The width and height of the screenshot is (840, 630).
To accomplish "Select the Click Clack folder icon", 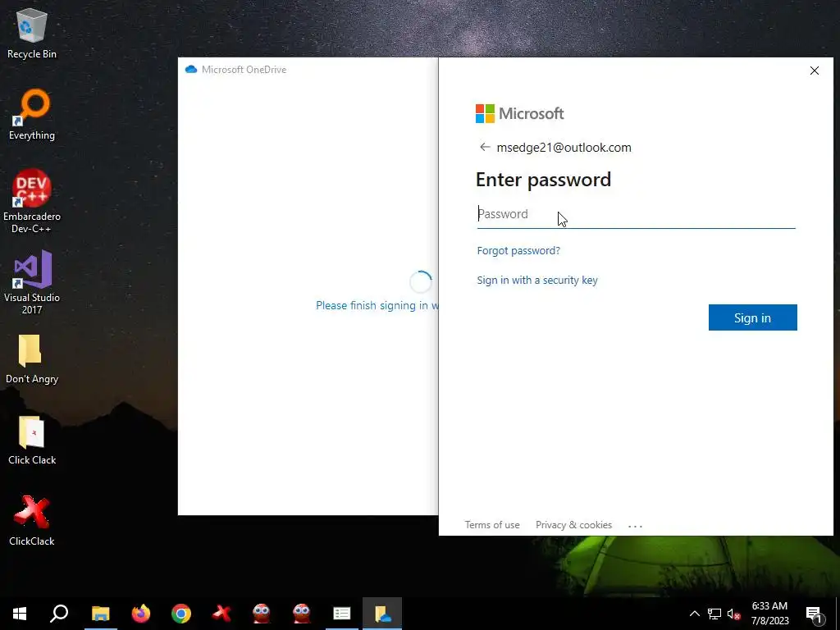I will pyautogui.click(x=32, y=441).
